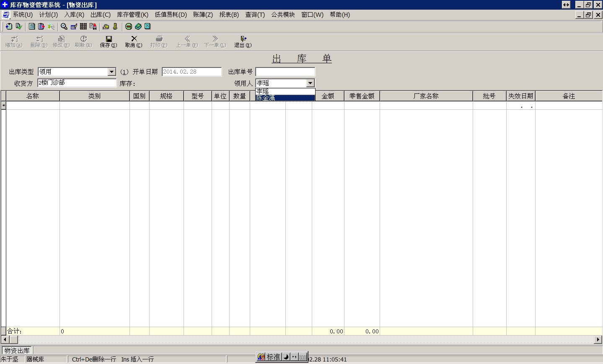
Task: Click the 修改(E) modify button
Action: (x=61, y=41)
